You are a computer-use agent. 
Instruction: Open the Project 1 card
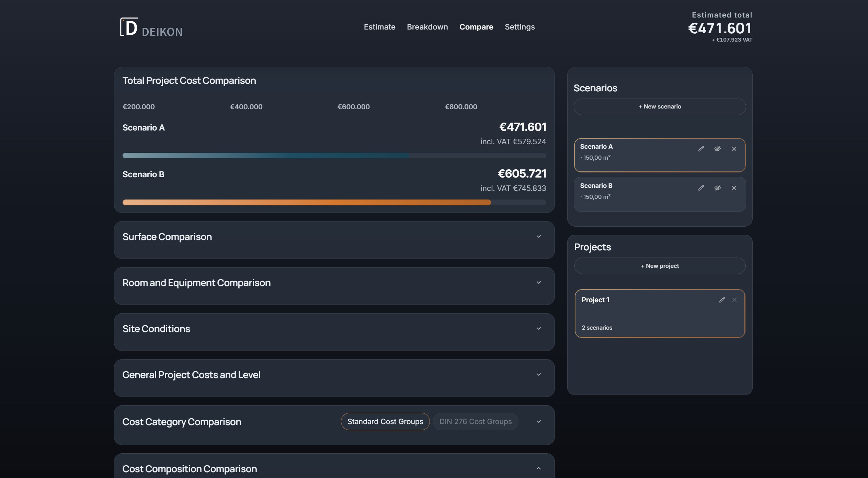[x=660, y=314]
